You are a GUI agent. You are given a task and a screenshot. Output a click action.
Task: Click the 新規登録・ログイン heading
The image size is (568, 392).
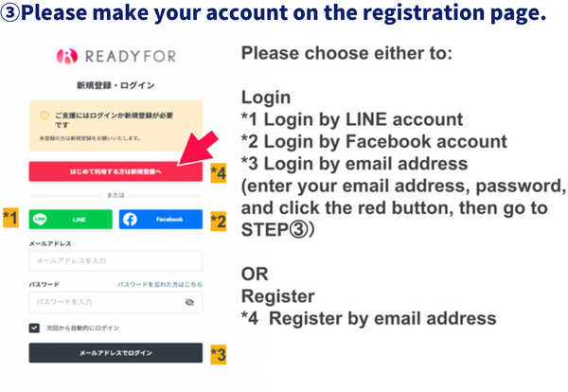pyautogui.click(x=115, y=85)
